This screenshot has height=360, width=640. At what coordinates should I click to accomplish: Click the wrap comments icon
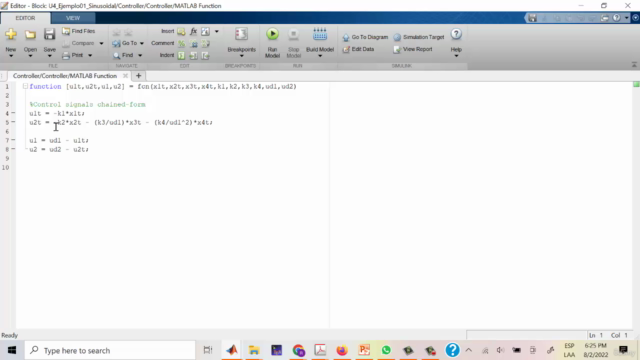205,43
